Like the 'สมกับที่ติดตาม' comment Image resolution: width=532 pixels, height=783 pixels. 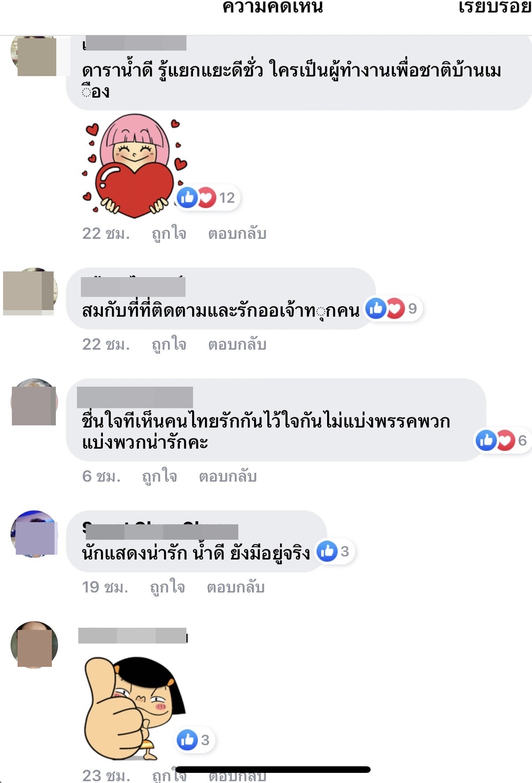point(169,344)
